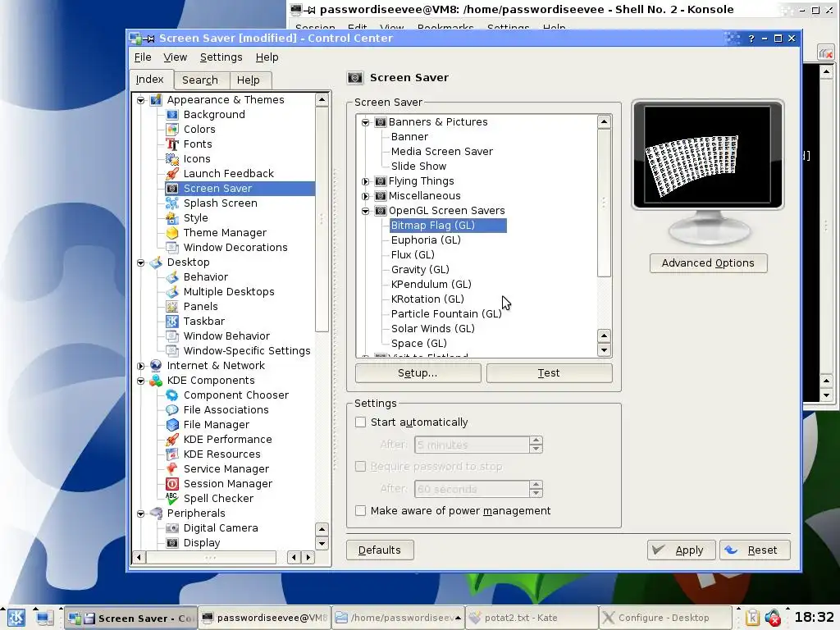The height and width of the screenshot is (630, 840).
Task: Click the Test button
Action: tap(549, 373)
